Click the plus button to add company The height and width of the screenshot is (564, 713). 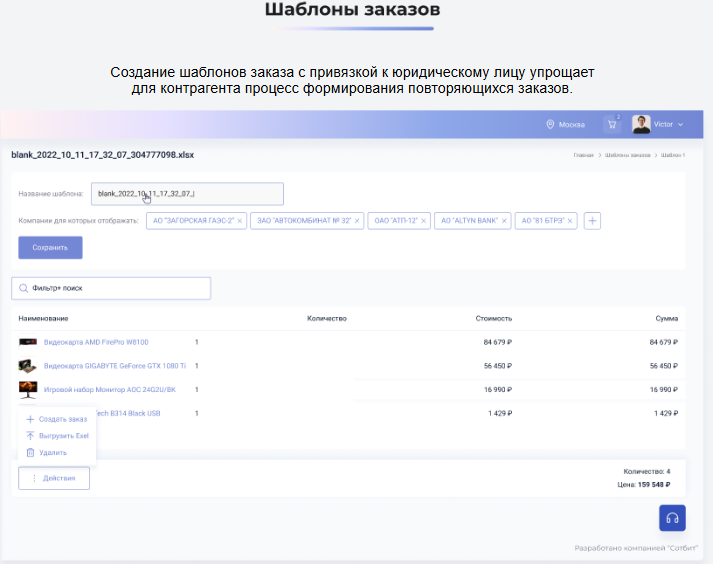592,221
